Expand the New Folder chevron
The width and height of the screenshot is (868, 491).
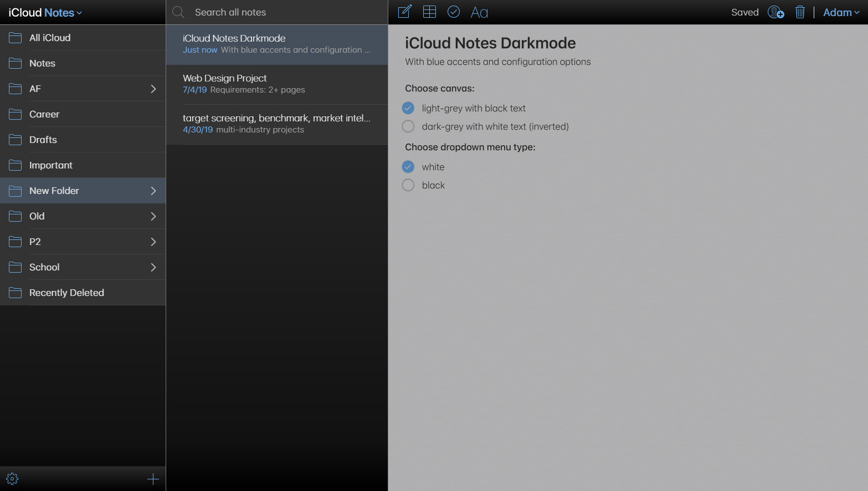pyautogui.click(x=153, y=191)
